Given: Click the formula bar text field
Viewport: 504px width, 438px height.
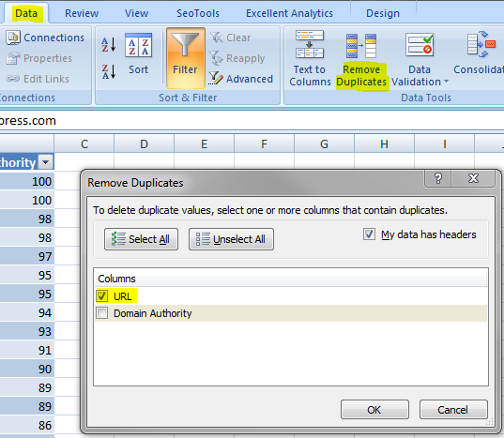Looking at the screenshot, I should coord(252,120).
